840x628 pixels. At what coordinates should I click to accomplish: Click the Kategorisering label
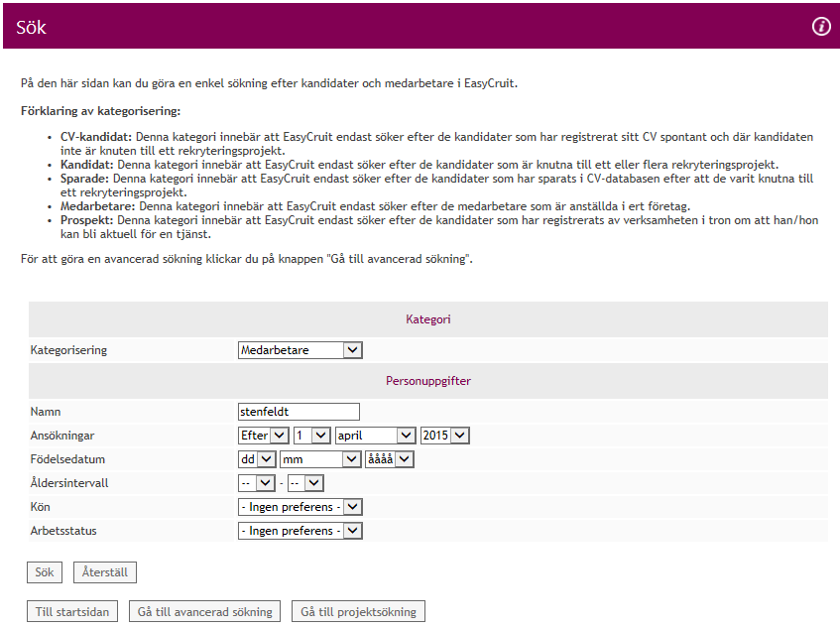point(68,350)
